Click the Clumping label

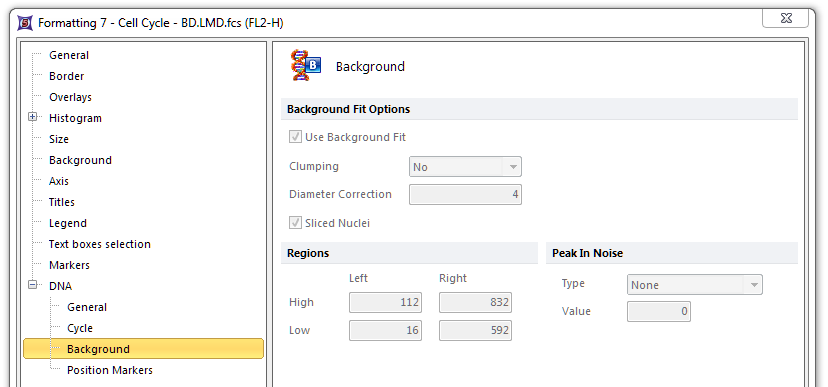314,166
